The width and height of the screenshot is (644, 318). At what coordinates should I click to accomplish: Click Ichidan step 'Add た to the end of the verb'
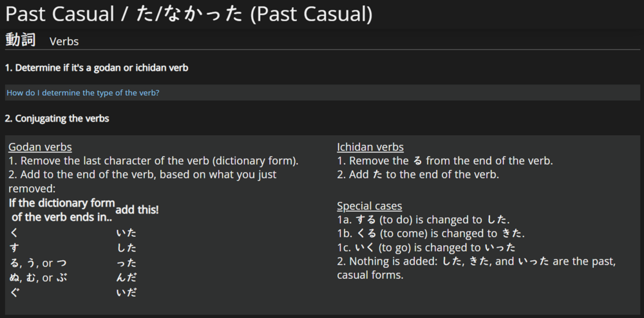pyautogui.click(x=418, y=174)
